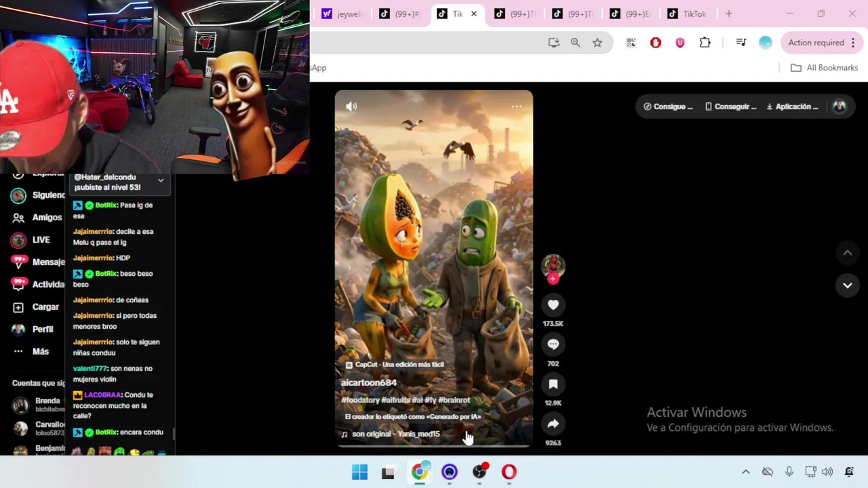Go to next video with down chevron
The width and height of the screenshot is (868, 488).
pos(848,285)
